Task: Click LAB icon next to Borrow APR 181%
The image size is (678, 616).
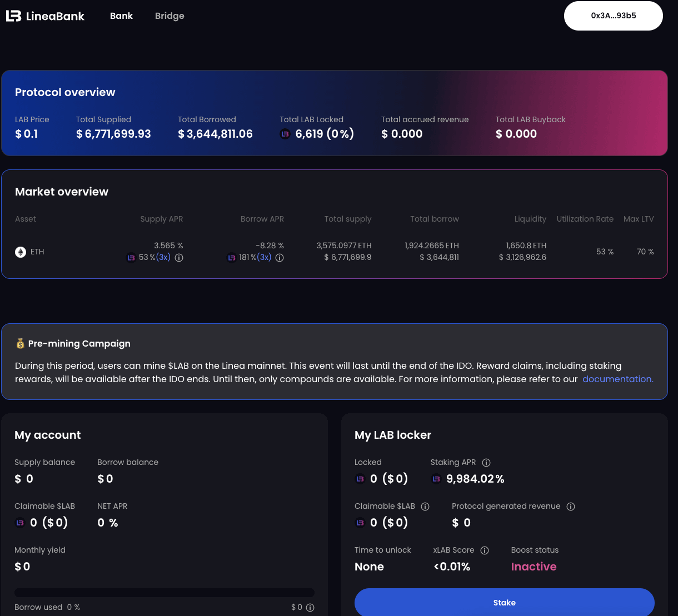Action: [x=232, y=258]
